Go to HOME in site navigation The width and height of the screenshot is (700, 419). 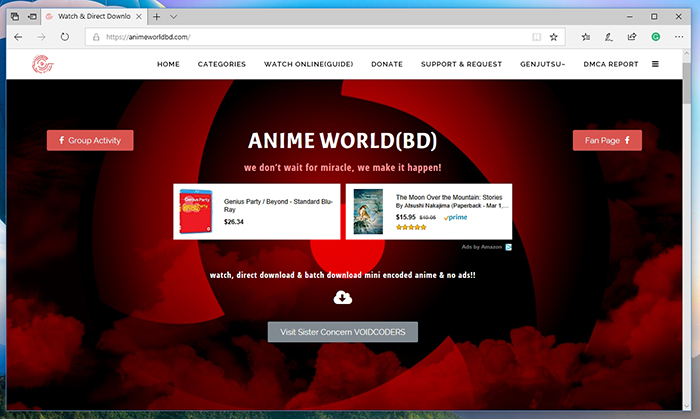(168, 64)
